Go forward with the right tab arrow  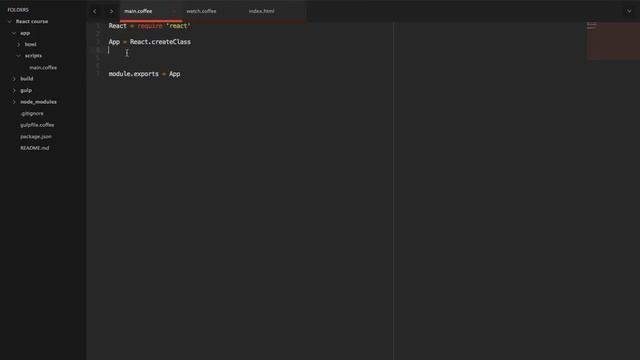[111, 11]
